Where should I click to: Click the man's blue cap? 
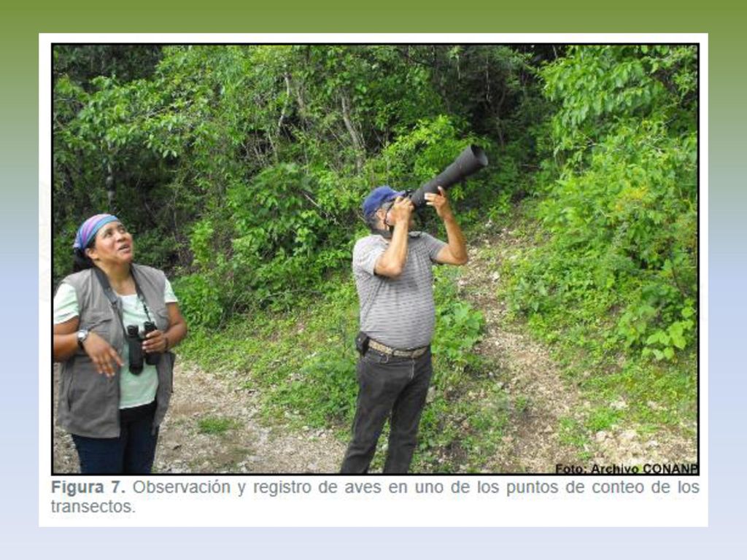[x=381, y=199]
